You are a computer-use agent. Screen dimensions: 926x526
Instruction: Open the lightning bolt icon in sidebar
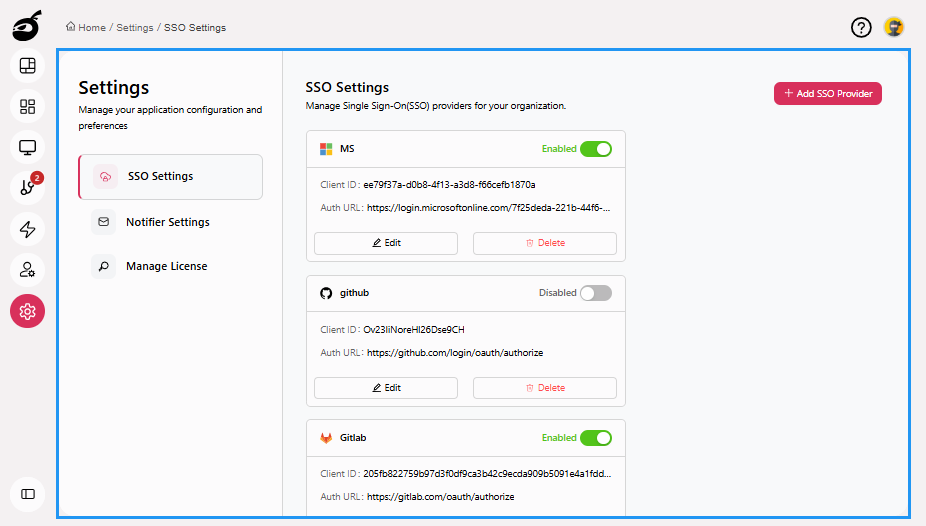tap(27, 229)
